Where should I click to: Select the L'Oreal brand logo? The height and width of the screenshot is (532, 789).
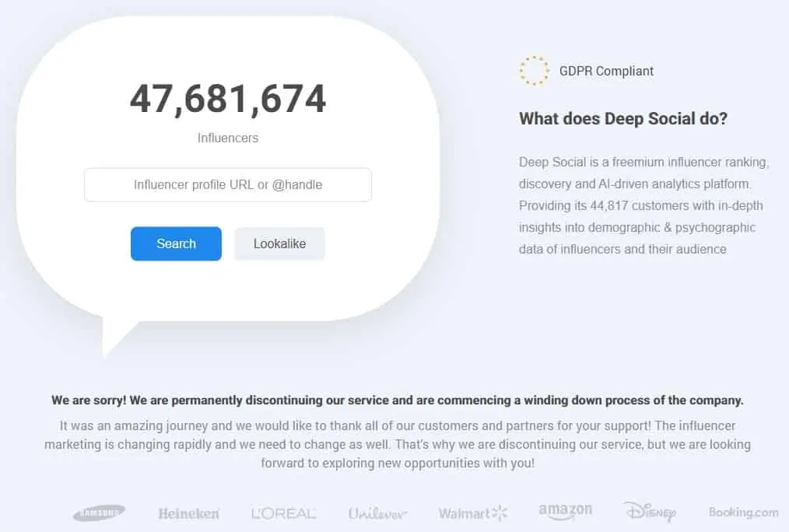click(283, 513)
